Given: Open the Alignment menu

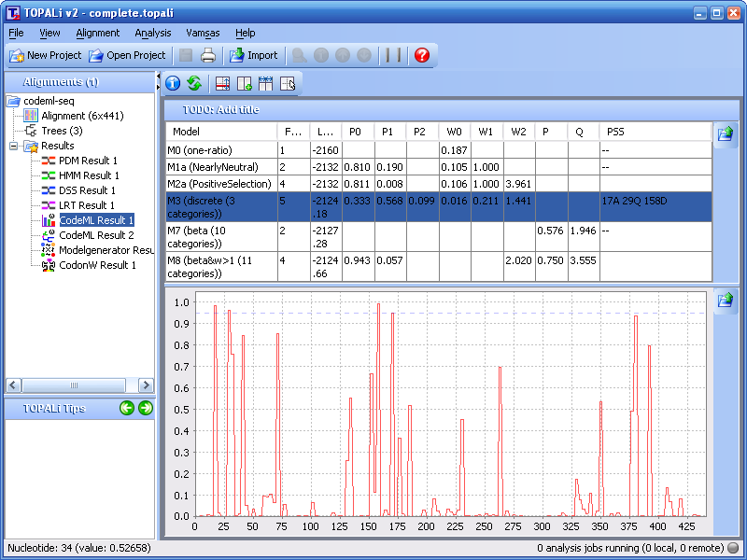Looking at the screenshot, I should [98, 33].
